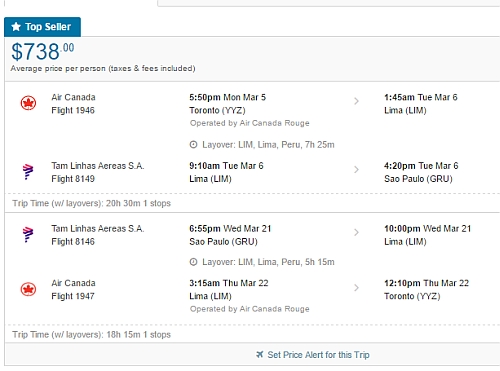Click the 5:50pm Mon Mar 5 departure
The image size is (500, 371).
[x=227, y=97]
